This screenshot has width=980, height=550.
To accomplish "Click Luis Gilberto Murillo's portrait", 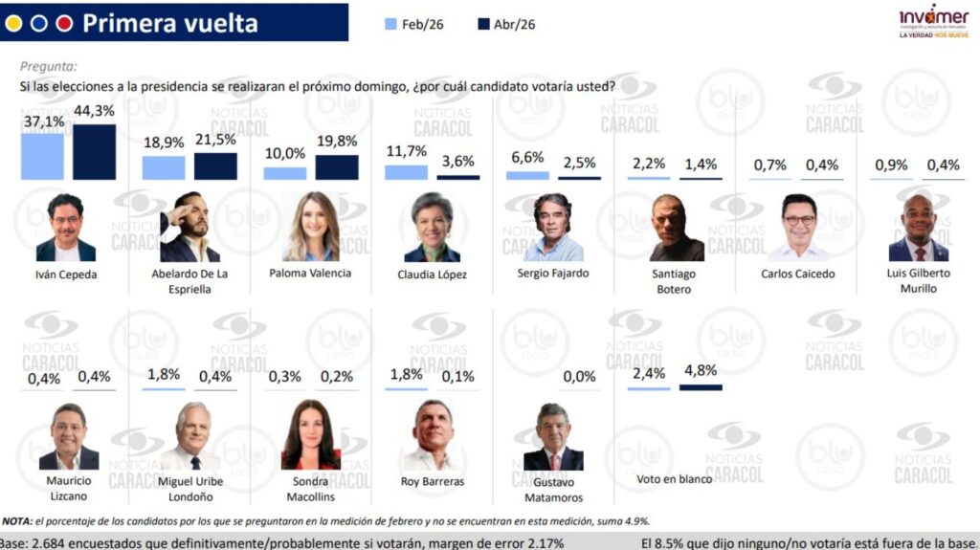I will (x=918, y=228).
